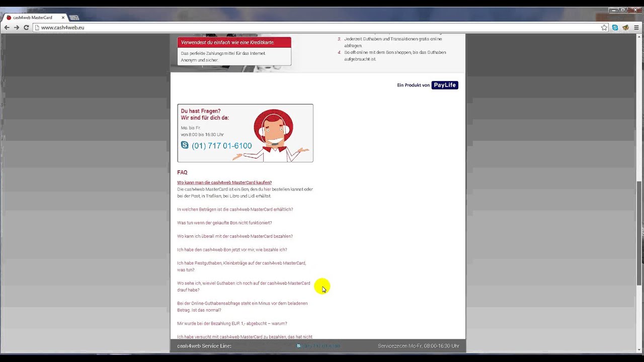
Task: Expand 'Wo sehe ich, wieviel Guthaben' question
Action: pos(244,287)
